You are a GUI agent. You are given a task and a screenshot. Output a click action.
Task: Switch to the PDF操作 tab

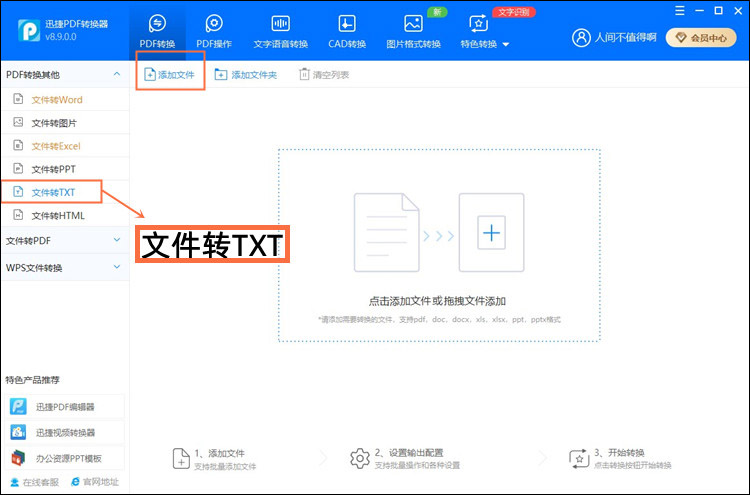[214, 31]
